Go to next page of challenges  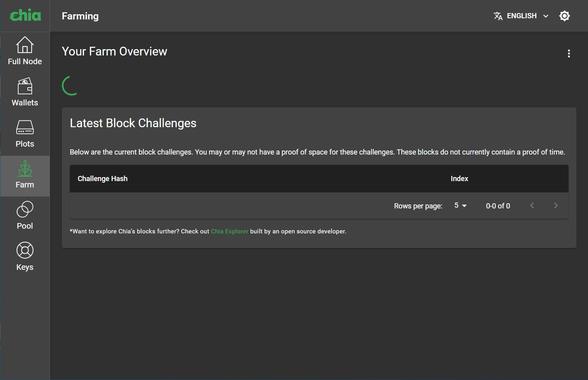coord(555,205)
